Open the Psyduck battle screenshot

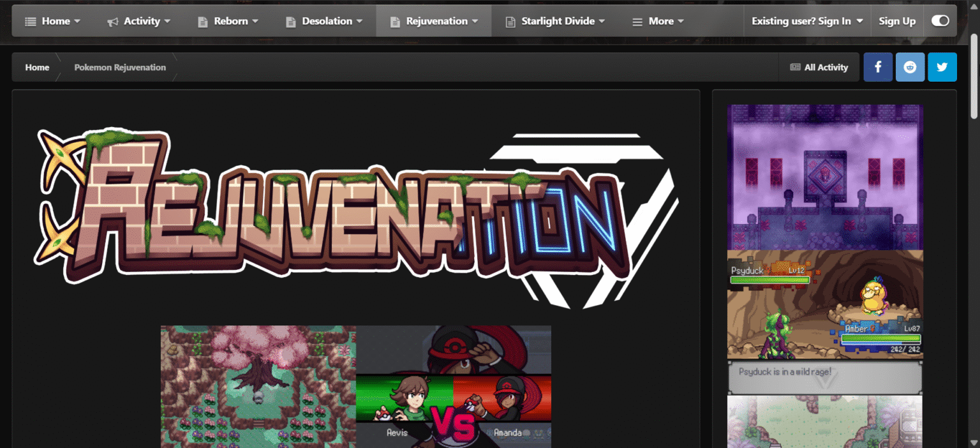pyautogui.click(x=825, y=304)
